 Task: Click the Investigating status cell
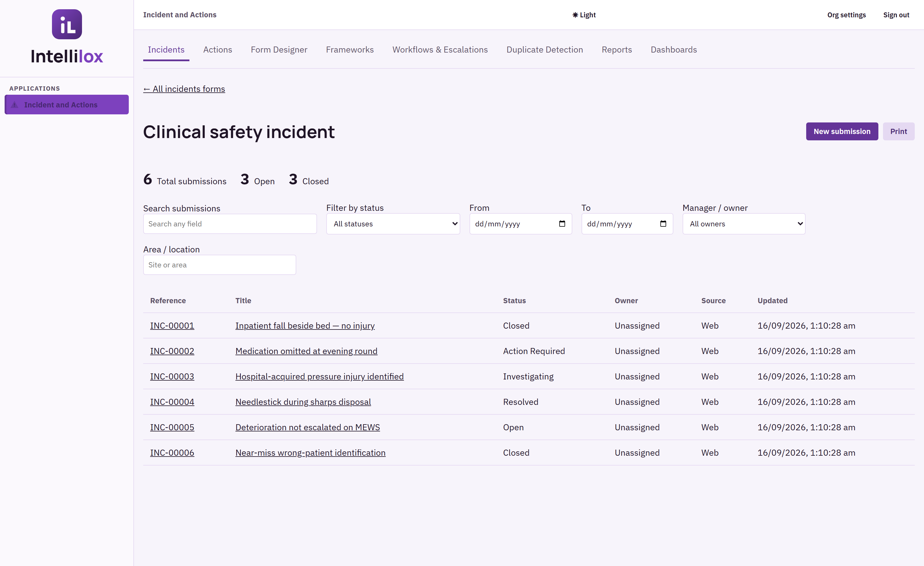point(528,377)
